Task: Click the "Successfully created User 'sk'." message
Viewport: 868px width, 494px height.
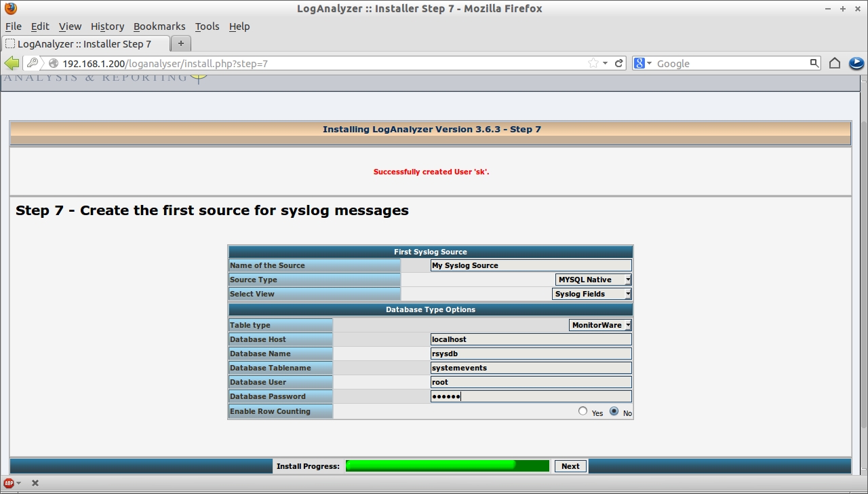Action: coord(431,172)
